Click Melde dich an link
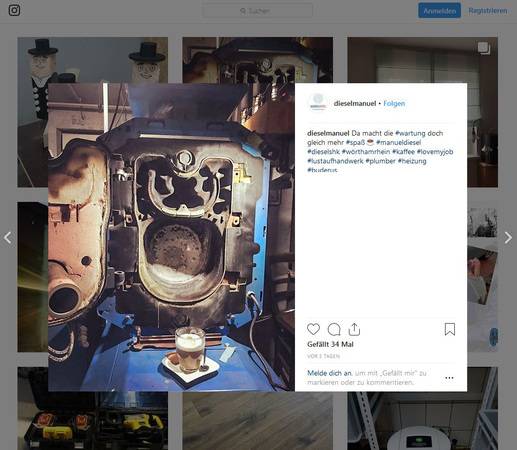Viewport: 517px width, 450px height. pos(329,373)
